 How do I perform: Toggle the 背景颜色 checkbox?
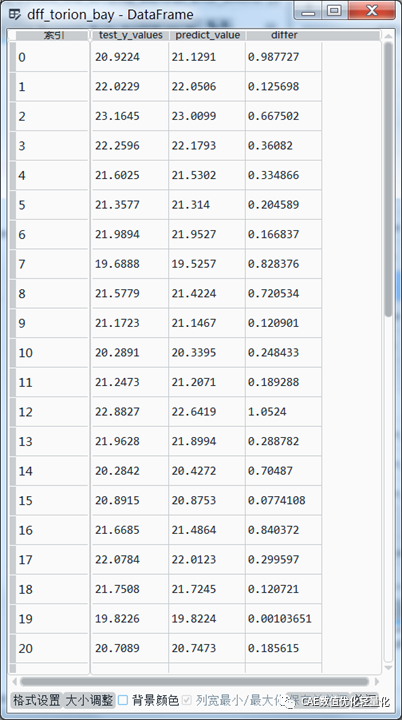point(123,700)
